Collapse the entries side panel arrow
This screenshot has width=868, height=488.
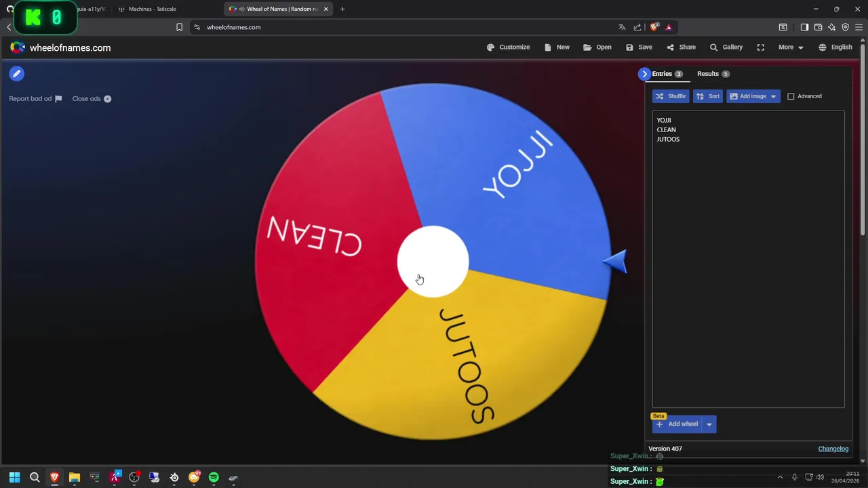coord(644,74)
